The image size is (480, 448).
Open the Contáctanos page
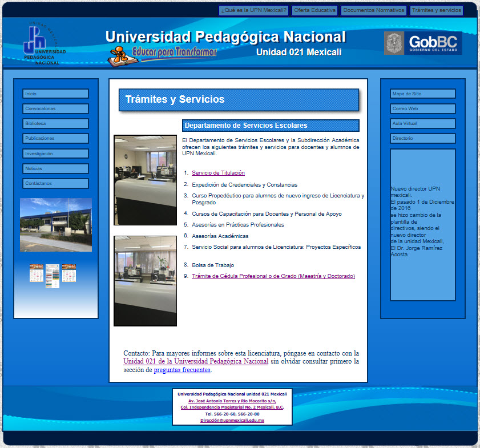[x=55, y=183]
